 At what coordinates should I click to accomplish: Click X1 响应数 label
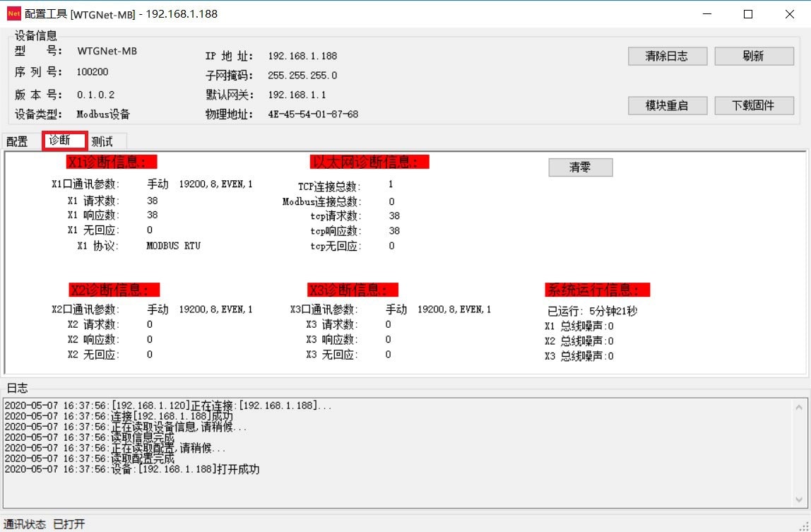pyautogui.click(x=94, y=215)
